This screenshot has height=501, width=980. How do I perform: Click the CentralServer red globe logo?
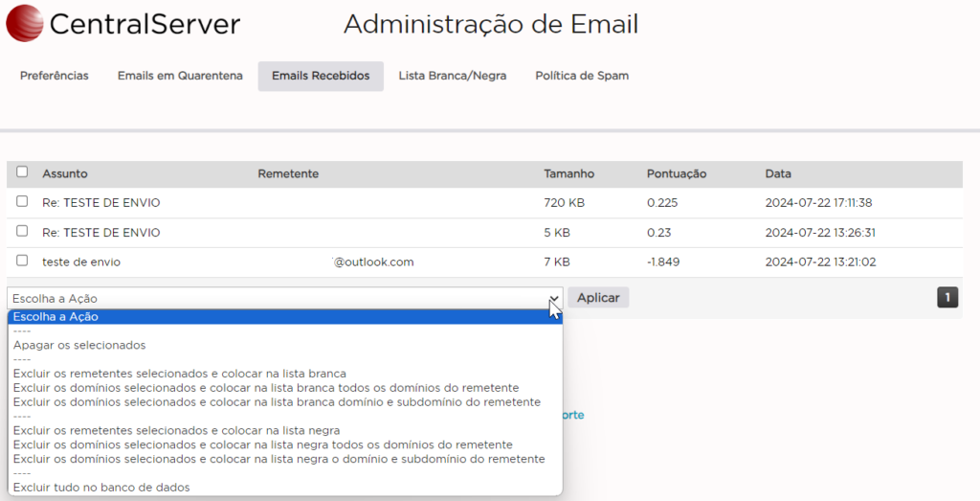coord(24,24)
